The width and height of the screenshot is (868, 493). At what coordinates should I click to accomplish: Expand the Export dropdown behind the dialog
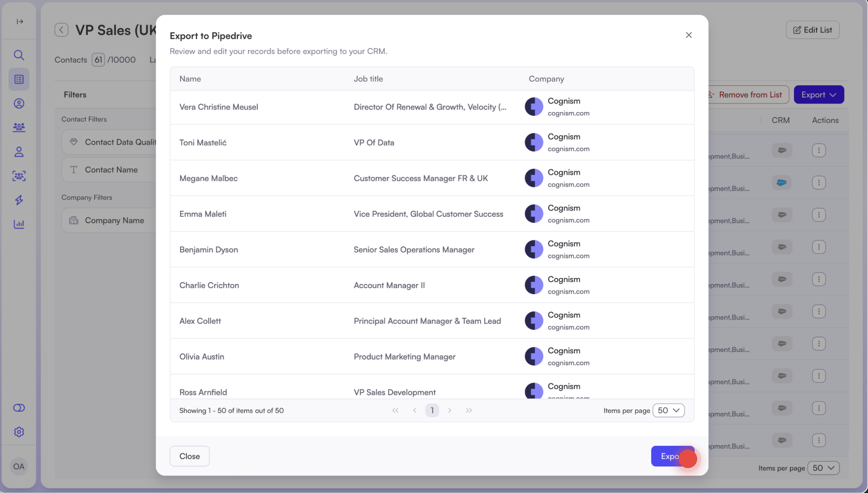[818, 95]
